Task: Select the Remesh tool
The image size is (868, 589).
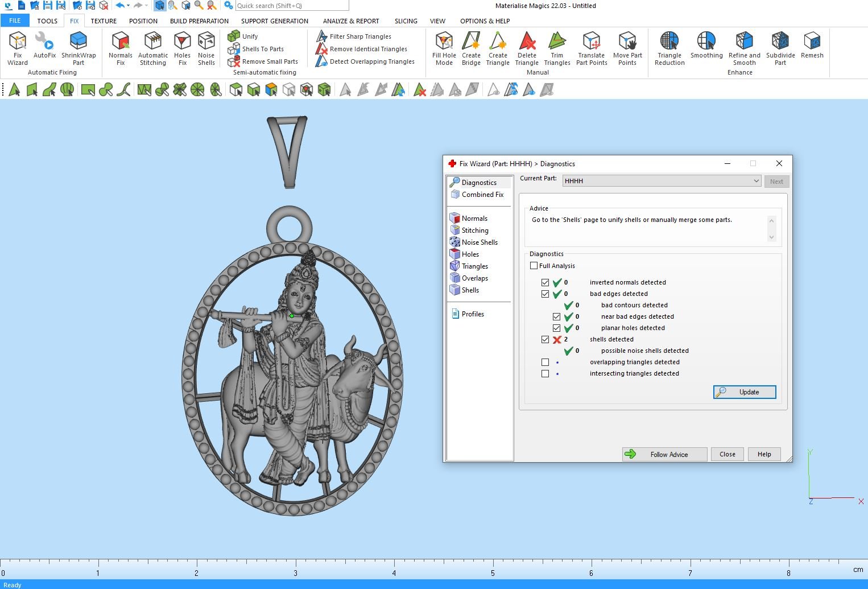Action: (812, 46)
